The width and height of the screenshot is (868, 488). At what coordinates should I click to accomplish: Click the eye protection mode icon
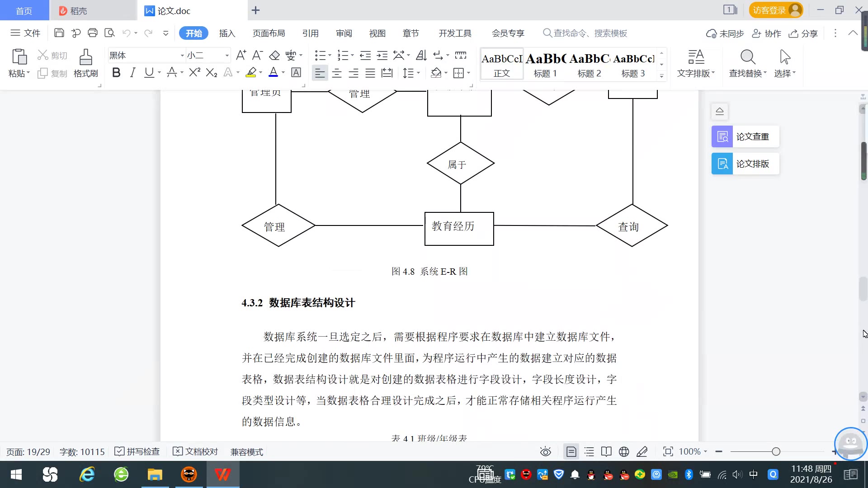click(x=546, y=452)
